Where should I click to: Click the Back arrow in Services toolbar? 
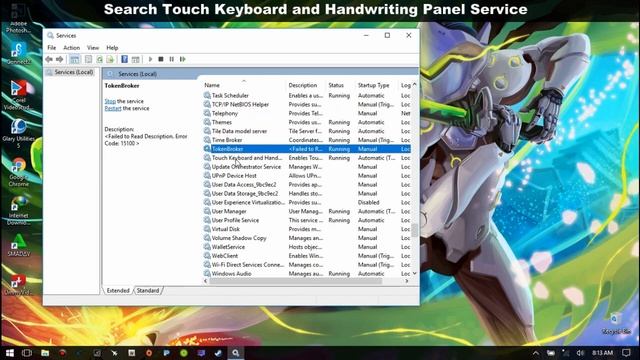(49, 59)
